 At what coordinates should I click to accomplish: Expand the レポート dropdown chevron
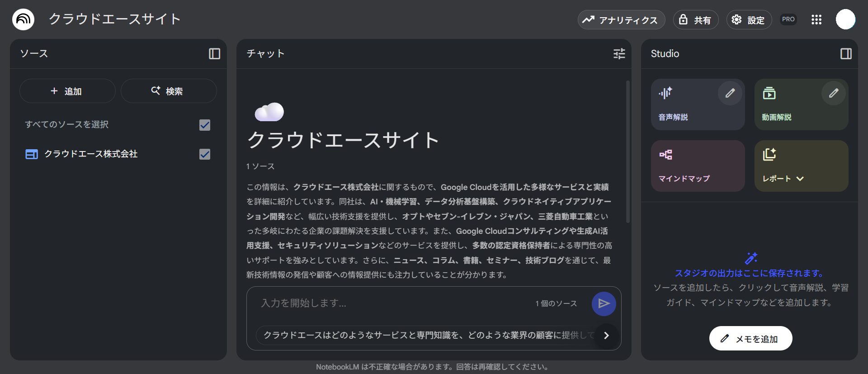(800, 179)
